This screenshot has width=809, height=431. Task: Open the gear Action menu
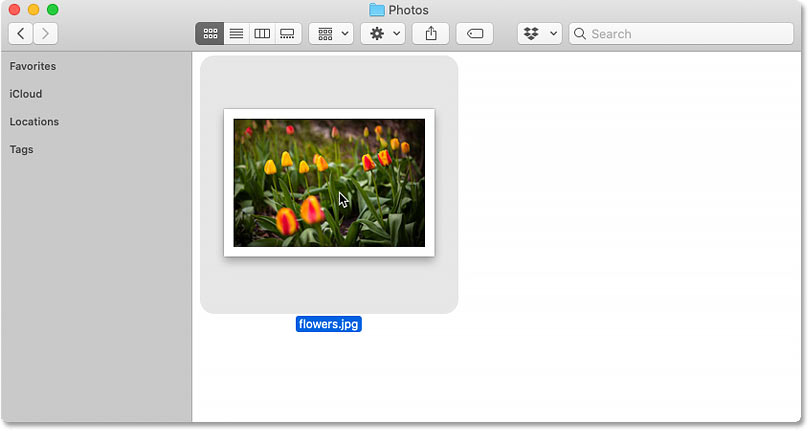pos(383,34)
